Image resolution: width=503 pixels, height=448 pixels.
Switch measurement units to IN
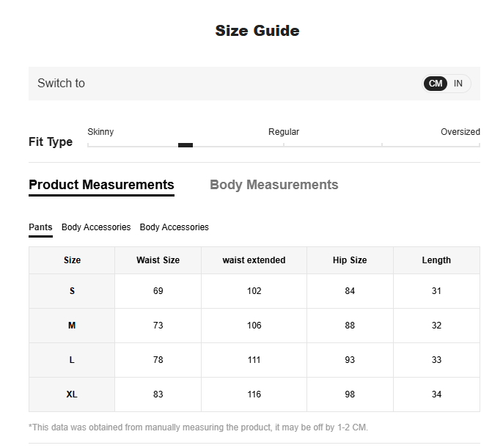tap(458, 84)
